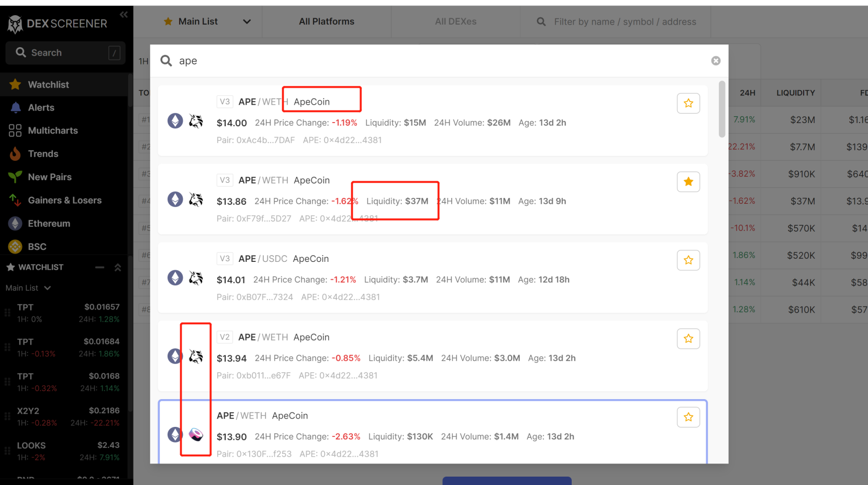Click Uniswap icon on the APE/USDC result

(196, 278)
